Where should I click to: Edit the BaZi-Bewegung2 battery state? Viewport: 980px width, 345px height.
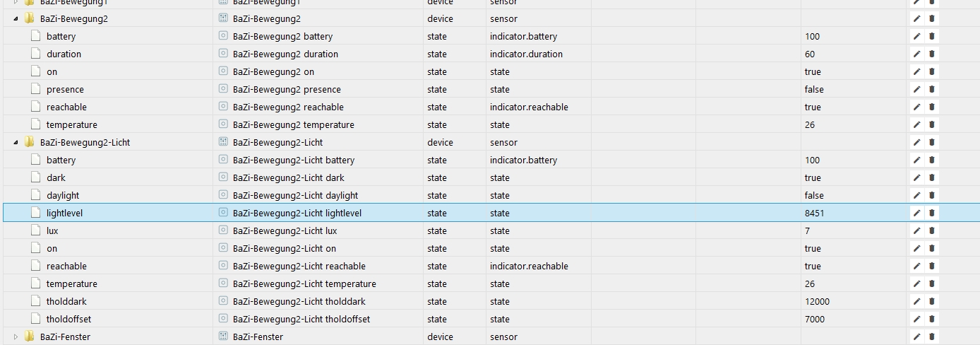click(917, 36)
